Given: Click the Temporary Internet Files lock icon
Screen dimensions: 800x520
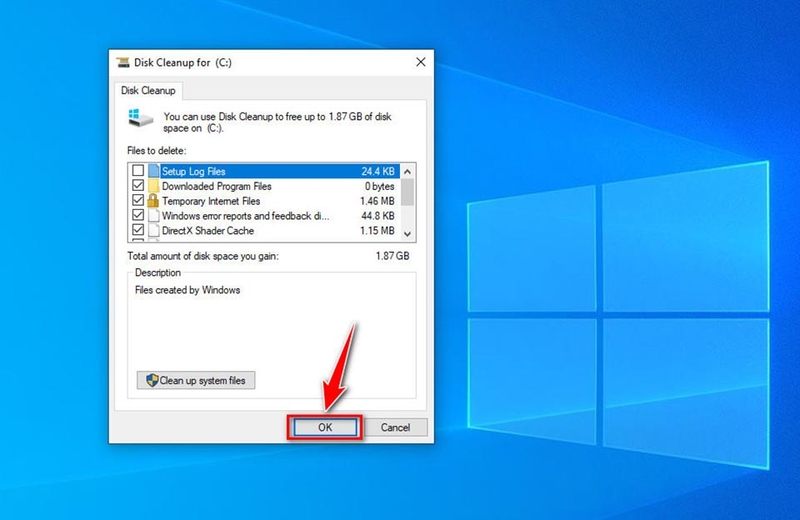Looking at the screenshot, I should (x=153, y=200).
